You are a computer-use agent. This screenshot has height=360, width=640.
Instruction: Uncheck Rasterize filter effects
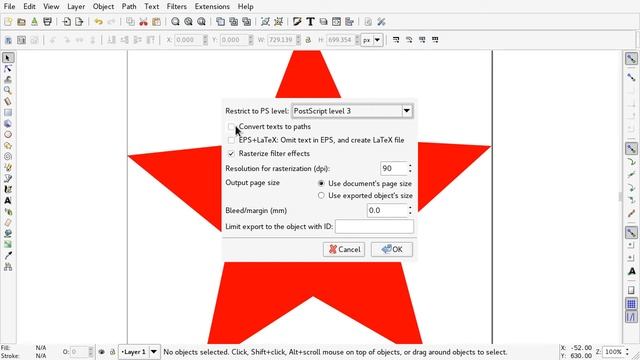pos(231,153)
